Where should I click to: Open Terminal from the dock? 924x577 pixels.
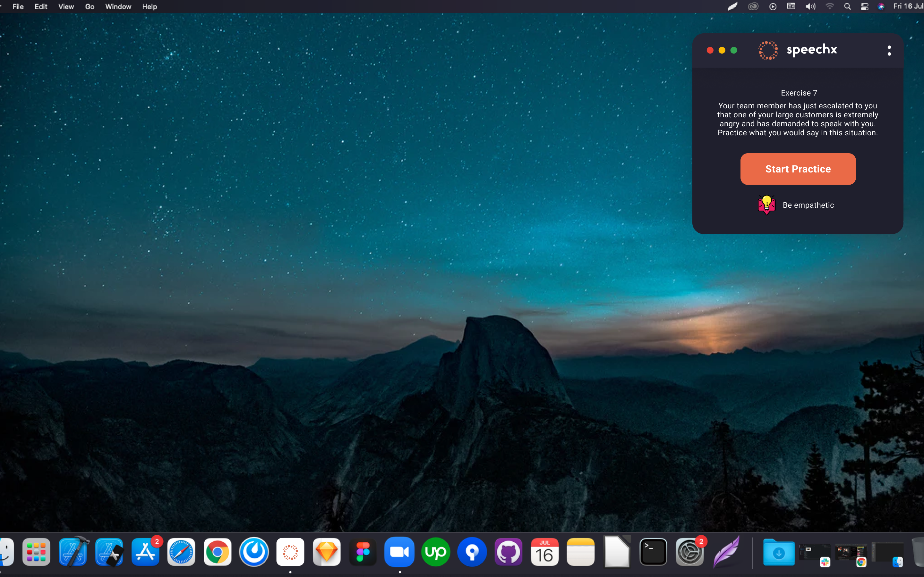[x=653, y=552]
